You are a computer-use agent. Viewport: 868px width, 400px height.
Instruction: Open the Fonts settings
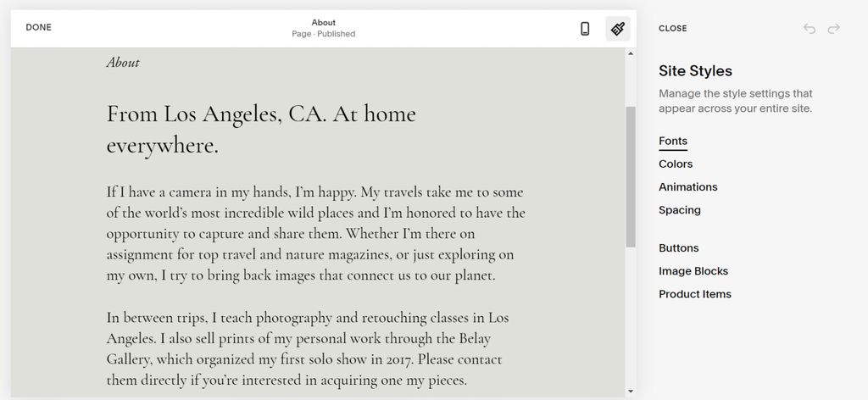coord(672,141)
